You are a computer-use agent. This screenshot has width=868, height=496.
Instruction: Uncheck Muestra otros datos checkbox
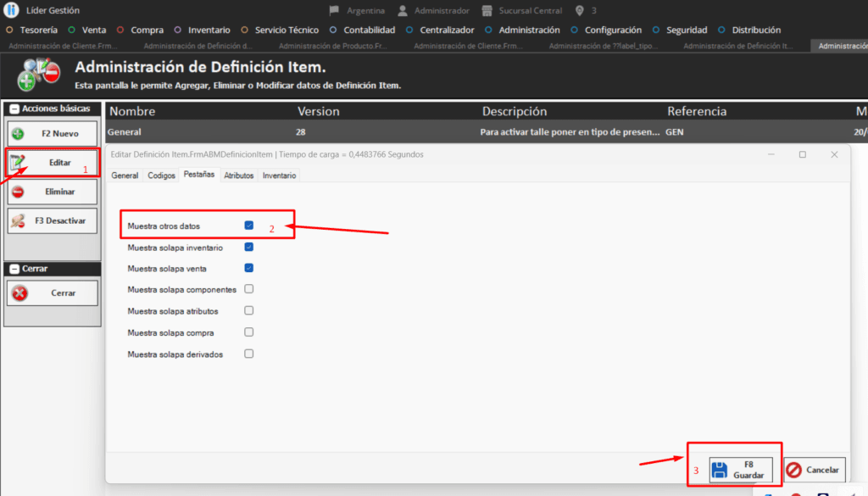click(x=249, y=226)
